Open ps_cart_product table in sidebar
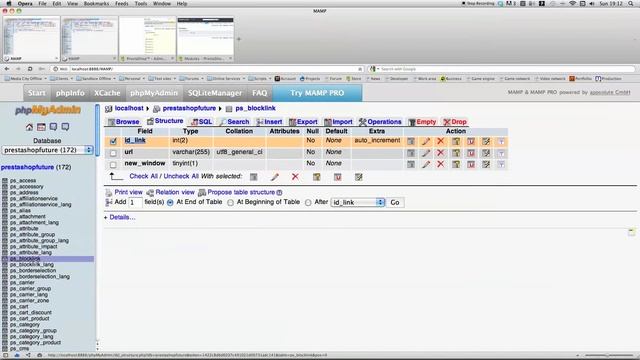 click(29, 319)
